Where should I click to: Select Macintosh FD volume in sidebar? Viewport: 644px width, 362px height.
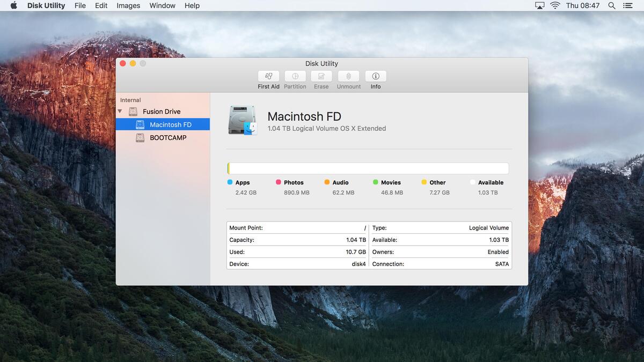[170, 124]
